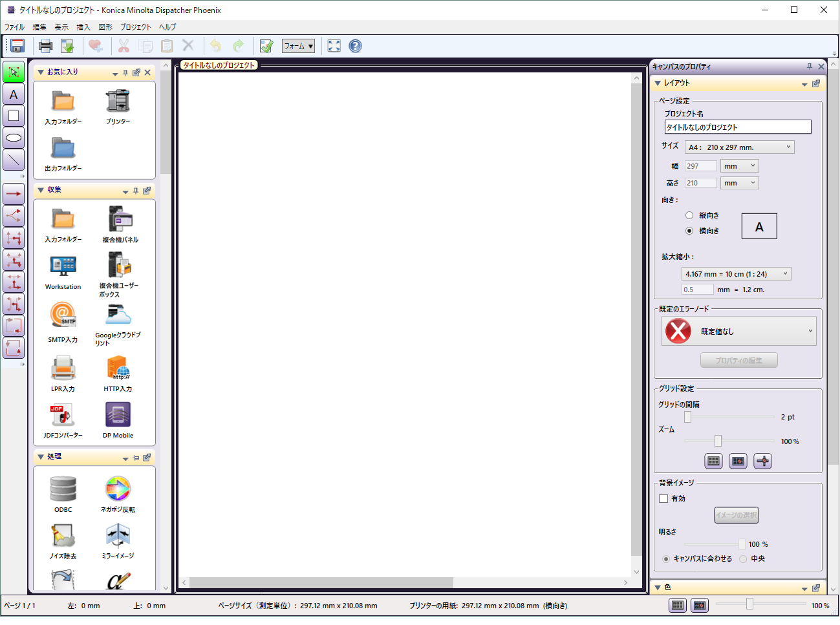
Task: Open the 既定のエラーノード dropdown
Action: click(x=738, y=332)
